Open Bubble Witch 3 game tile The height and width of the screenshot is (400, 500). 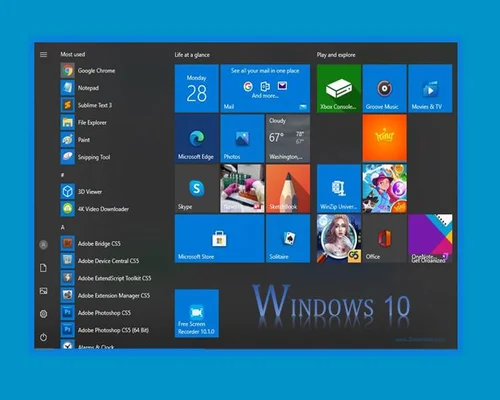pyautogui.click(x=384, y=188)
